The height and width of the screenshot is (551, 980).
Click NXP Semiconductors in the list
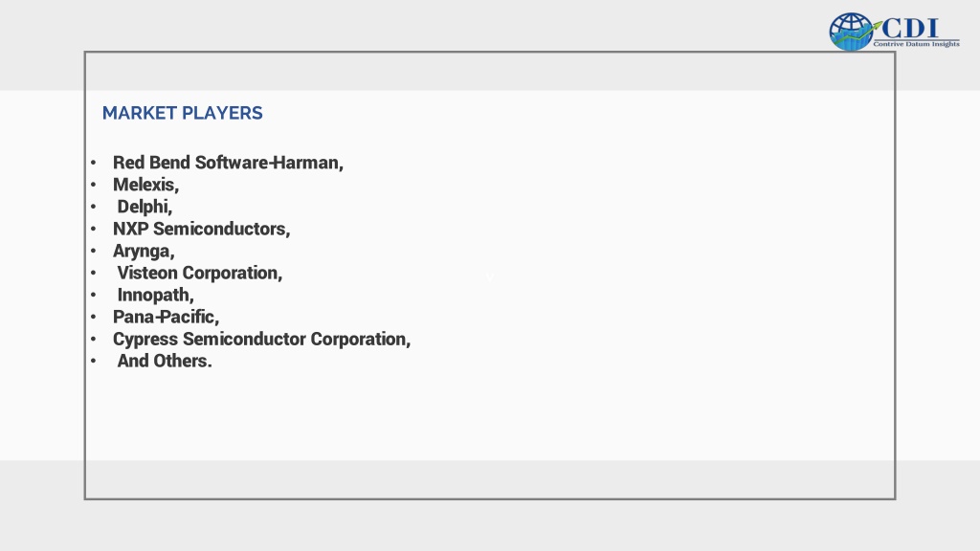tap(201, 229)
